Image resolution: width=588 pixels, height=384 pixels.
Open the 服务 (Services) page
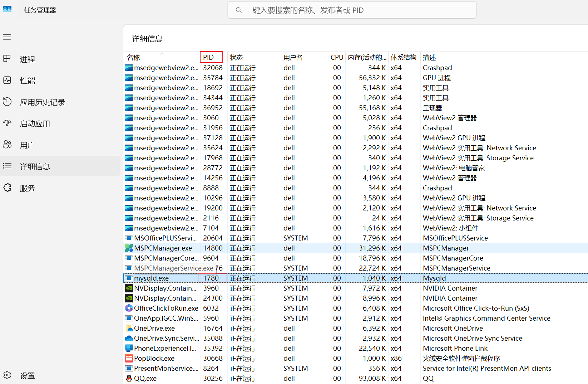(x=28, y=188)
